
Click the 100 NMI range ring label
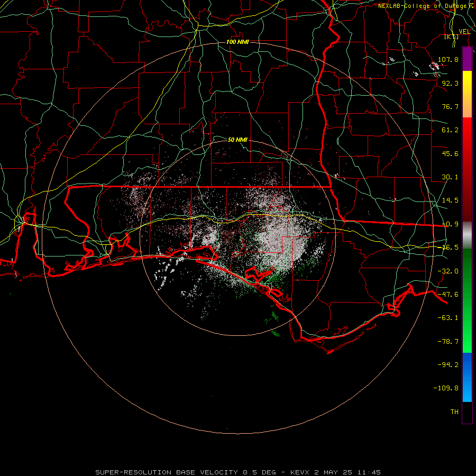[x=237, y=42]
